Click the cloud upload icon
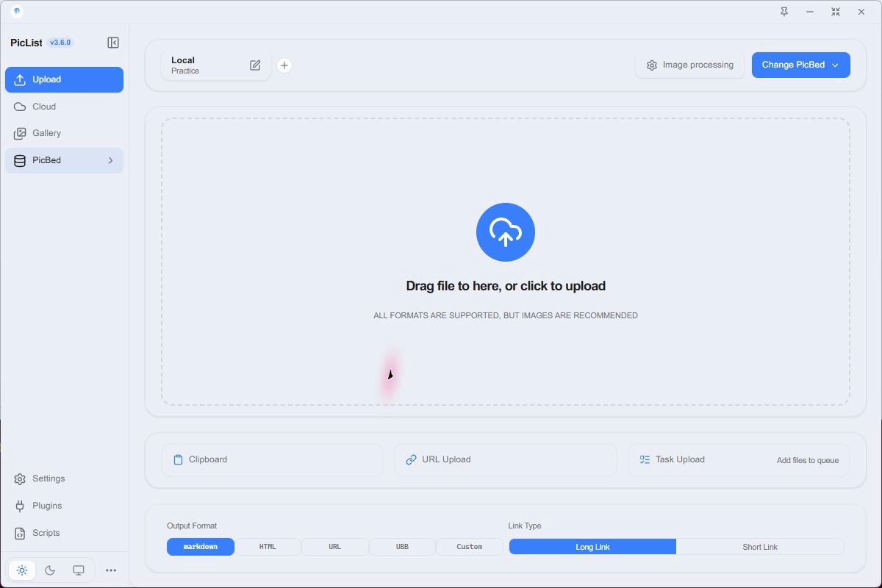This screenshot has height=588, width=882. coord(506,232)
